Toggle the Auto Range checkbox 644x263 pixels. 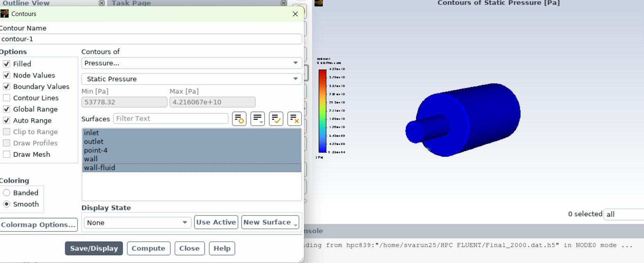coord(7,120)
